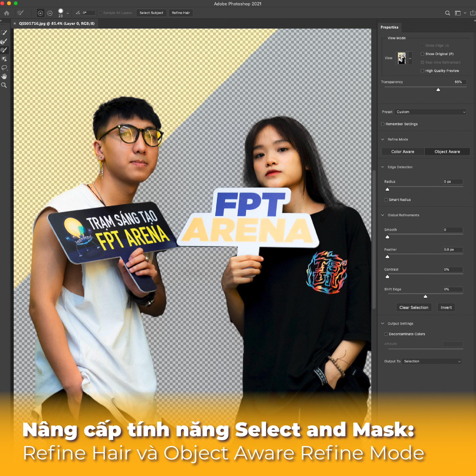Viewport: 476px width, 476px height.
Task: Select the Lasso tool
Action: coord(4,68)
